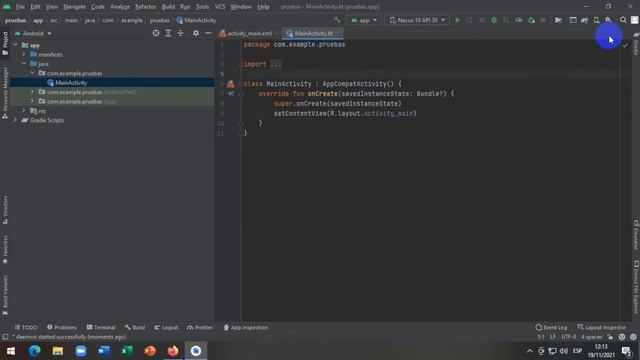Click the Make Project hammer icon
The image size is (640, 360).
coord(337,20)
